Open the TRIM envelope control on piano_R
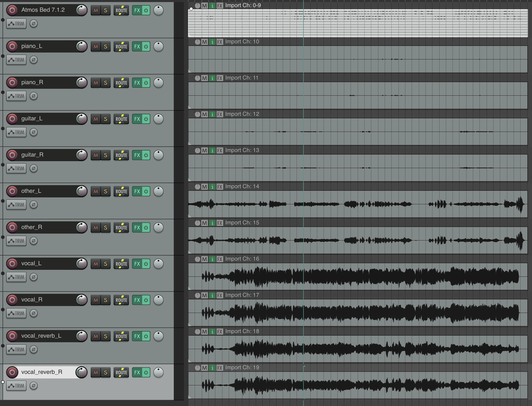The width and height of the screenshot is (532, 406). coord(16,96)
